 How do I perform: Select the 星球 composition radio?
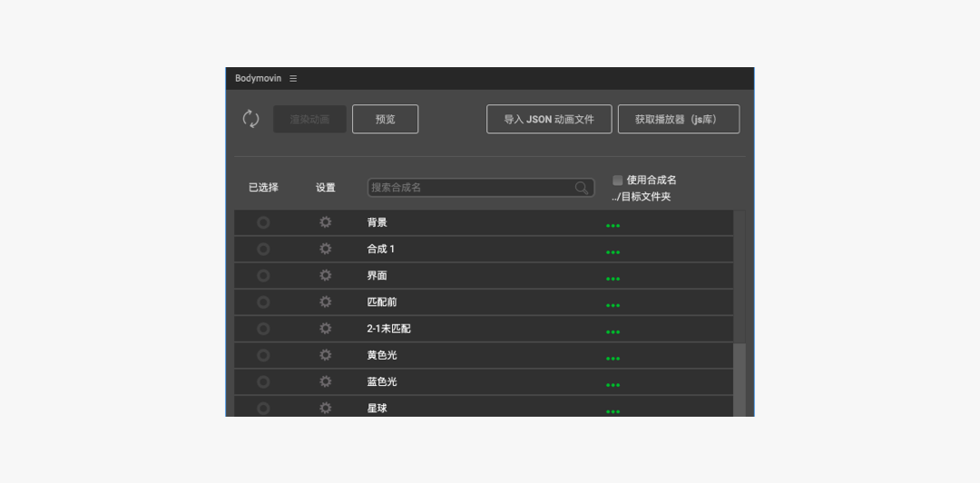(264, 409)
